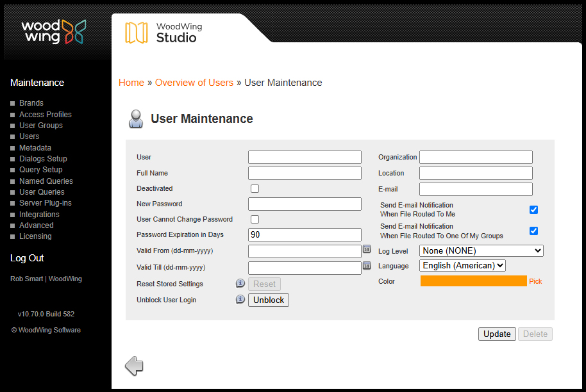The width and height of the screenshot is (586, 392).
Task: Click the WoodWing Studio logo icon
Action: point(136,33)
